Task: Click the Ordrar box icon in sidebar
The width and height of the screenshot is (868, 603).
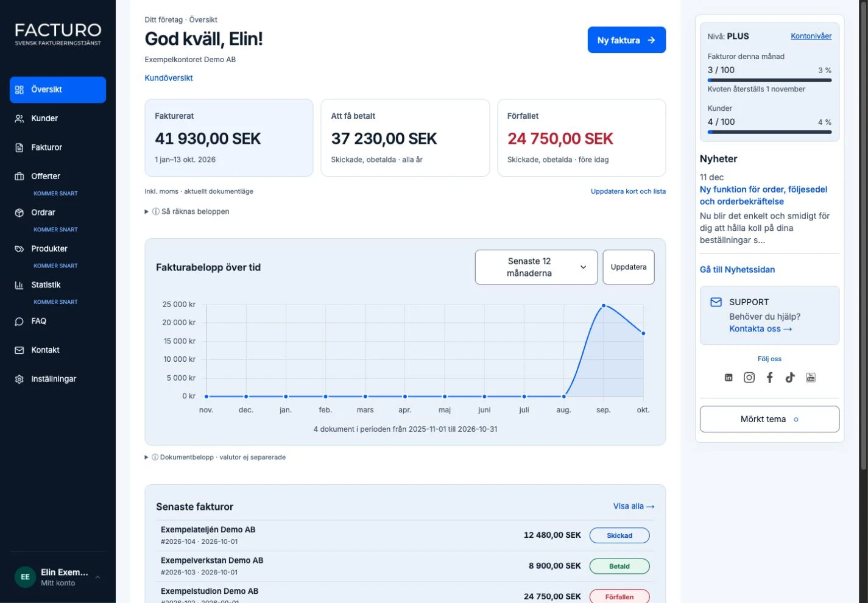Action: point(19,213)
